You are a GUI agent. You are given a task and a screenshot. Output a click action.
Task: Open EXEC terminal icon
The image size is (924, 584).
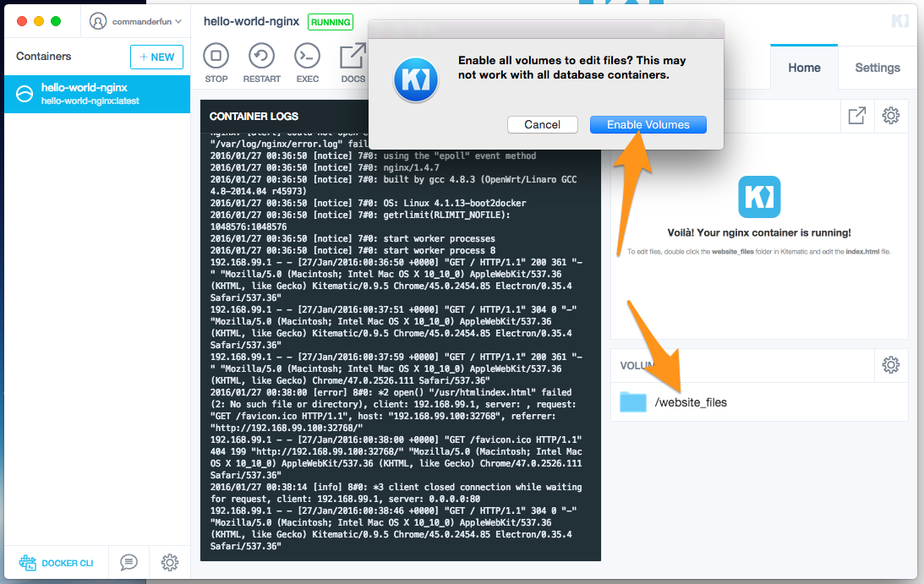[x=307, y=56]
